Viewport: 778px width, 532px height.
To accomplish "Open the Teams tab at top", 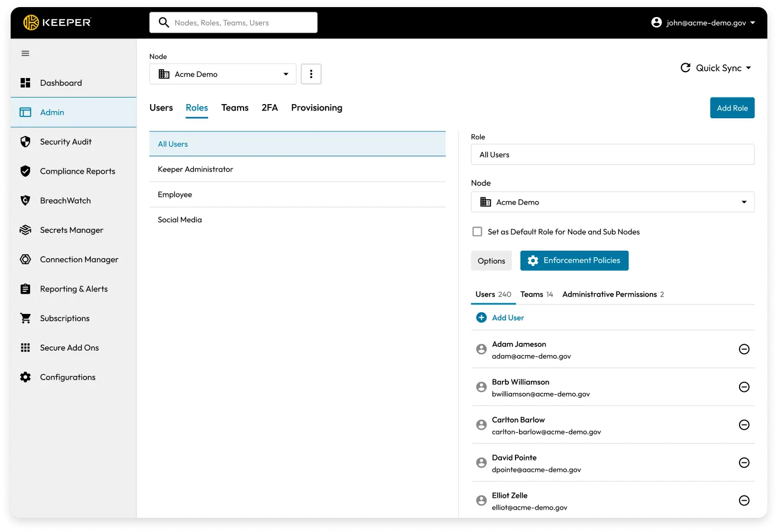I will coord(235,108).
